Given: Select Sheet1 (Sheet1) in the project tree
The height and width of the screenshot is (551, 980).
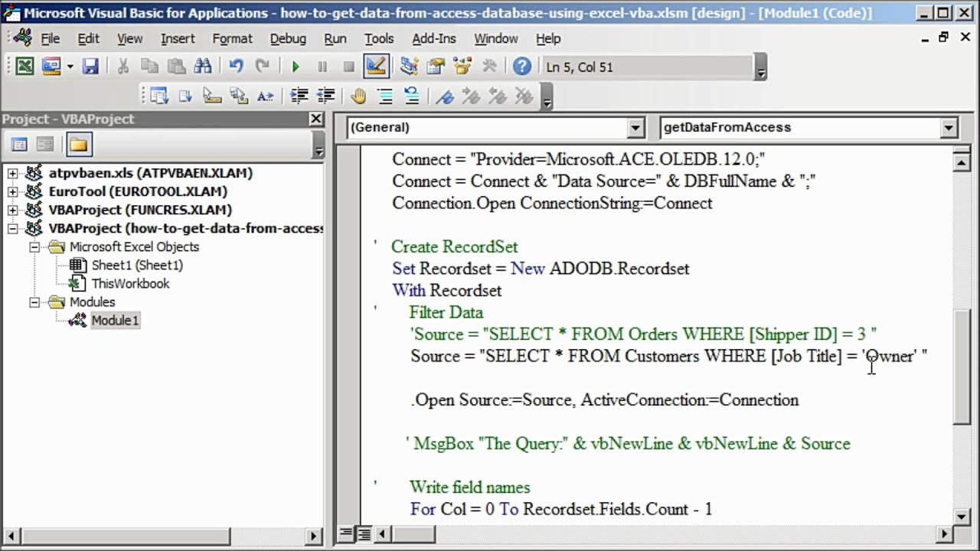Looking at the screenshot, I should coord(136,265).
